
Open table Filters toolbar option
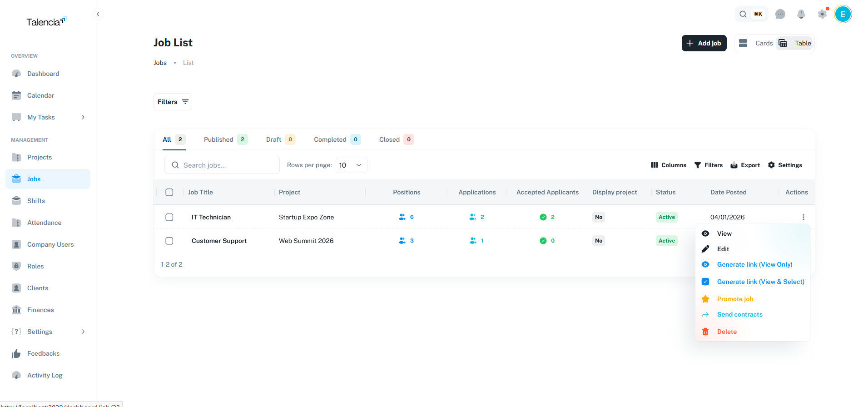point(709,165)
